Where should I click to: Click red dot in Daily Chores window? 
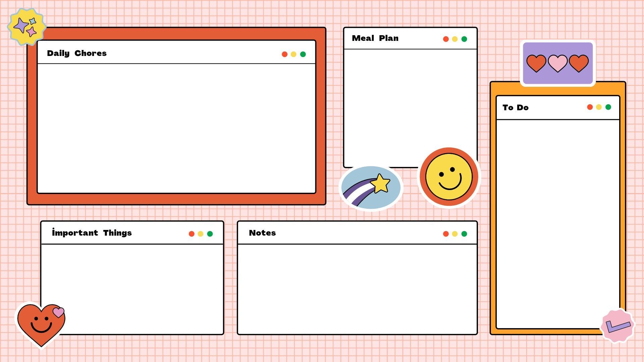tap(284, 54)
